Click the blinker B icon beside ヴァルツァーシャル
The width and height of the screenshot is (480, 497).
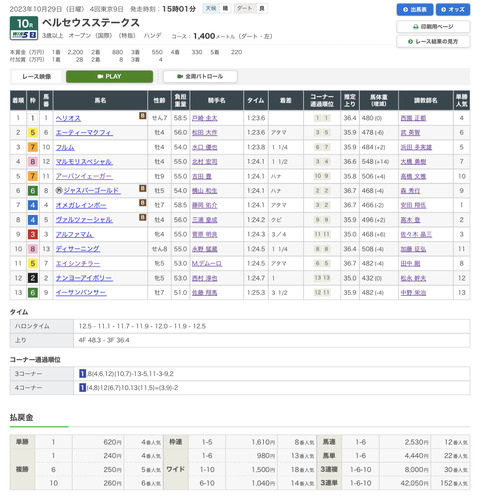(142, 217)
